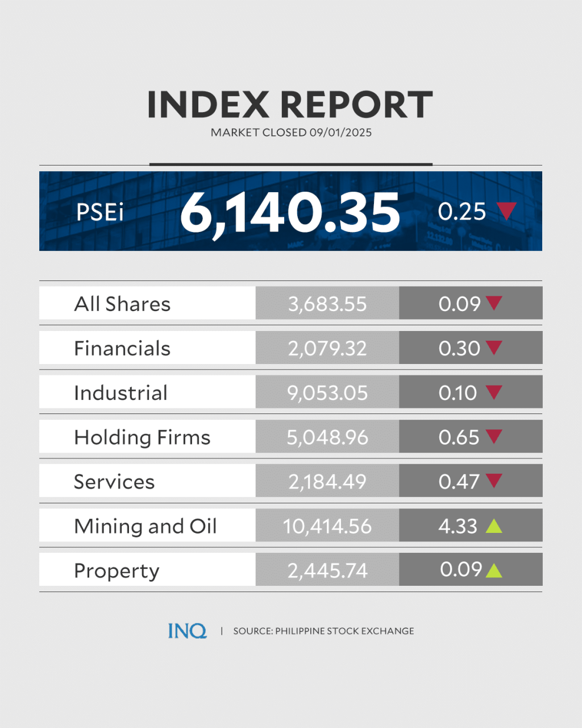
Task: Click the Mining and Oil value 10,414.56
Action: click(x=327, y=526)
